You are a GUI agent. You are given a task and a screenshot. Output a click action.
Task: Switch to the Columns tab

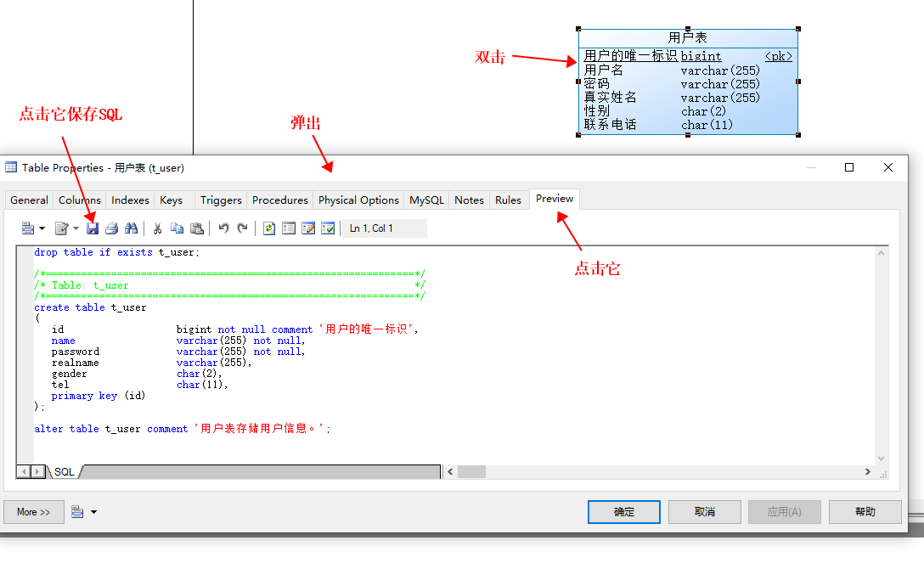pyautogui.click(x=80, y=200)
